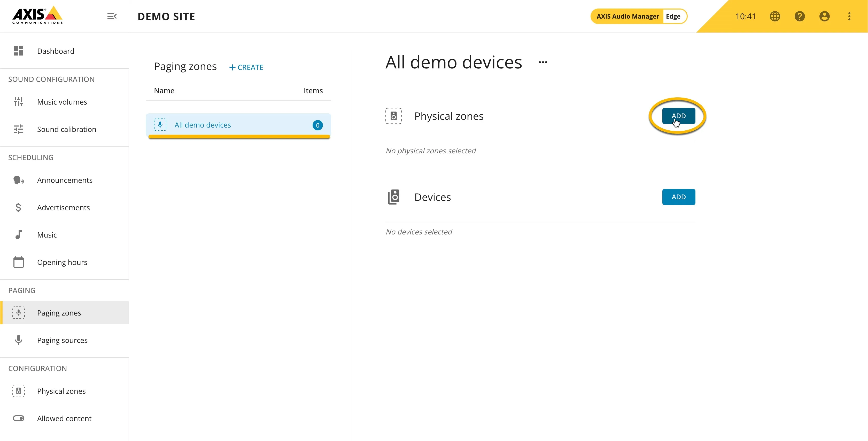Add devices to paging zone
Screen dimensions: 868x441
[x=678, y=197]
